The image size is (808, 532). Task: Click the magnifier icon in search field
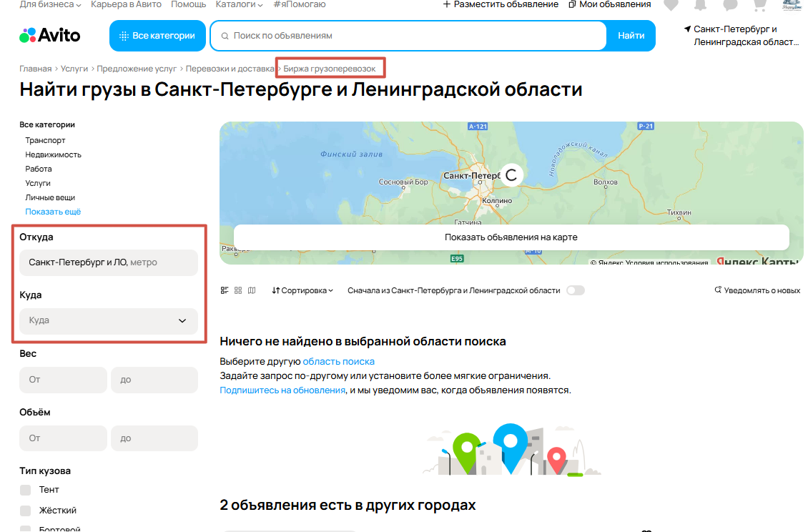click(225, 36)
